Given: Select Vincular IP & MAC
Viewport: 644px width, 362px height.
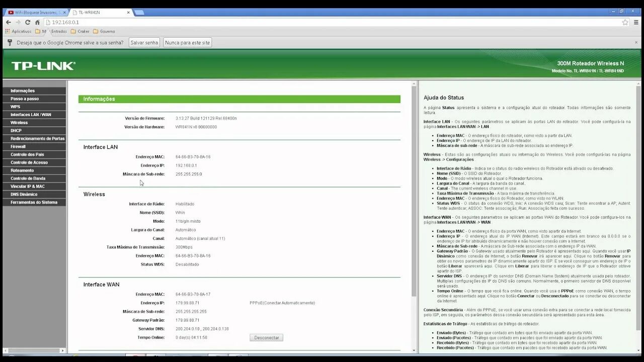Looking at the screenshot, I should 34,187.
